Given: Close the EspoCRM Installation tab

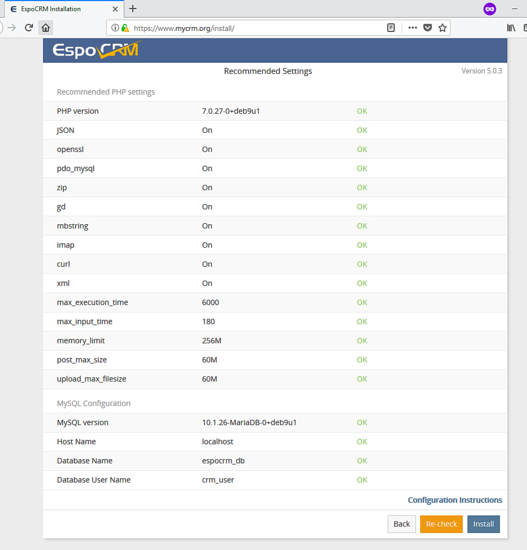Looking at the screenshot, I should point(115,9).
